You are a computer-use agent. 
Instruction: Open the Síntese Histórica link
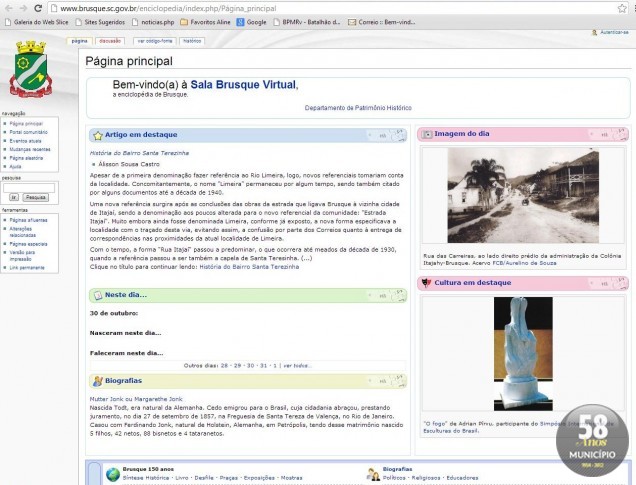point(146,478)
